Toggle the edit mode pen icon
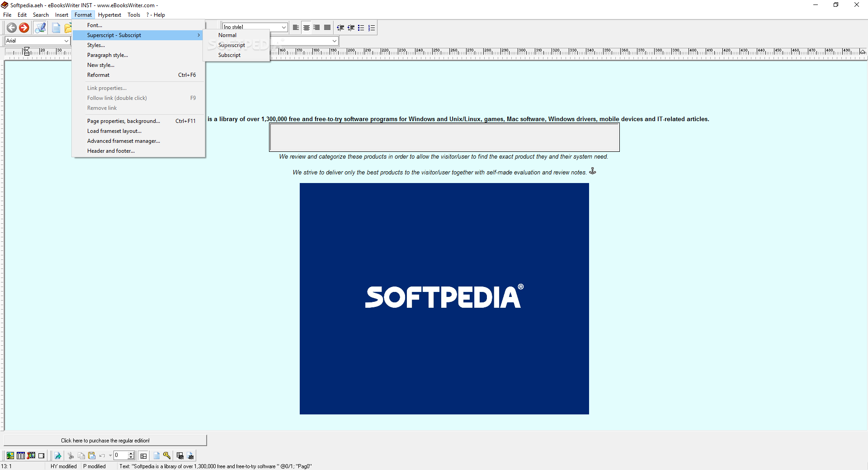The image size is (868, 470). coord(40,28)
